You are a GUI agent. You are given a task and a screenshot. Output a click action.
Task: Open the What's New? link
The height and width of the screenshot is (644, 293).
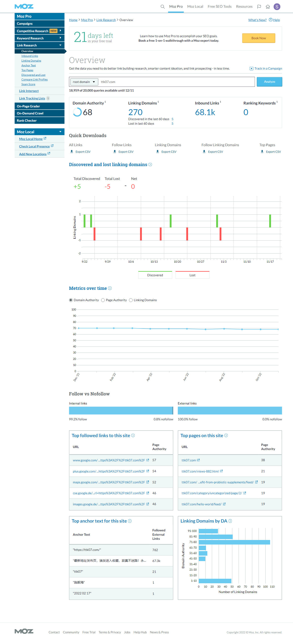point(257,20)
